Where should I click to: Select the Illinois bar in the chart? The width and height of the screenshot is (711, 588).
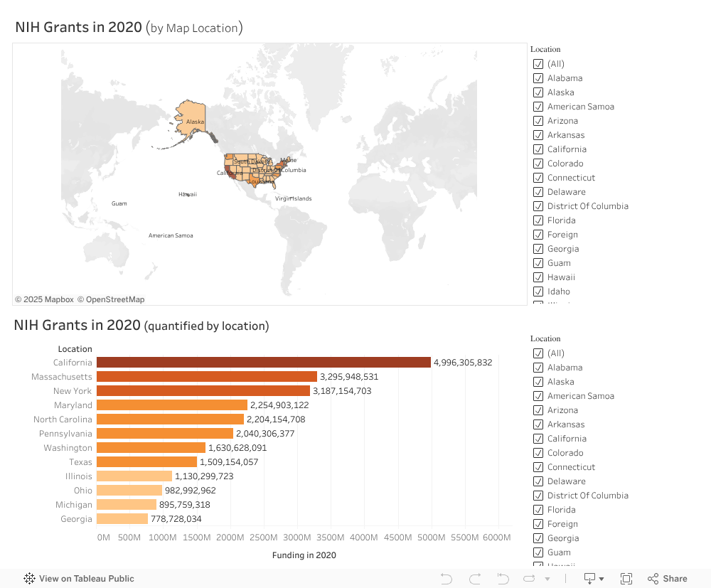[x=134, y=476]
